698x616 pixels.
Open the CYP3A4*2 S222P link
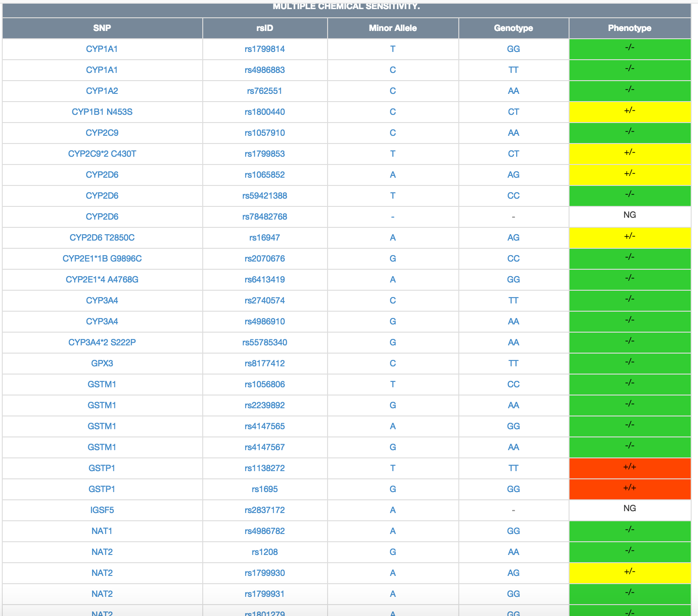click(102, 343)
